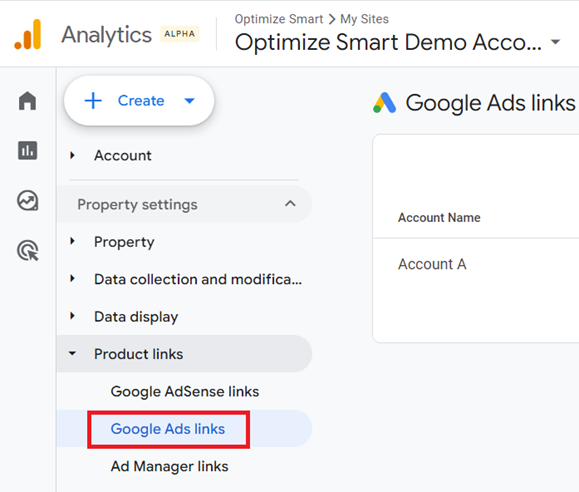Image resolution: width=579 pixels, height=492 pixels.
Task: Click the ALPHA badge near Analytics
Action: [x=179, y=34]
